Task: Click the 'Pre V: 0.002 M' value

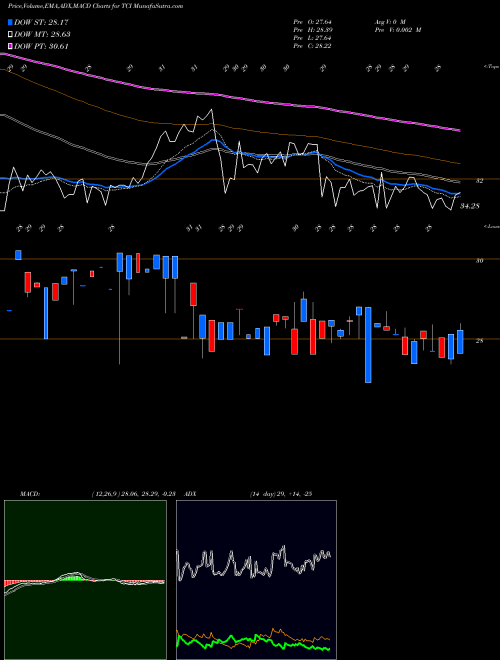Action: (398, 30)
